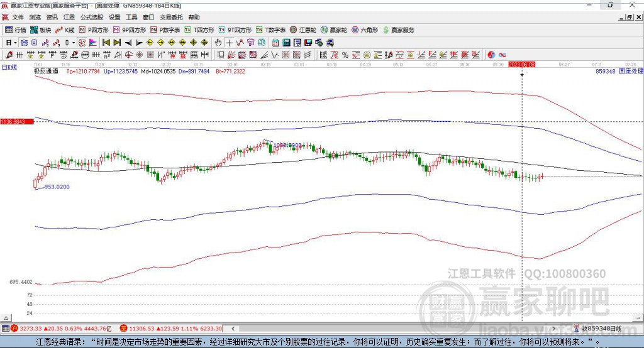Click the 固废处理 stock name
644x348 pixels.
click(631, 71)
